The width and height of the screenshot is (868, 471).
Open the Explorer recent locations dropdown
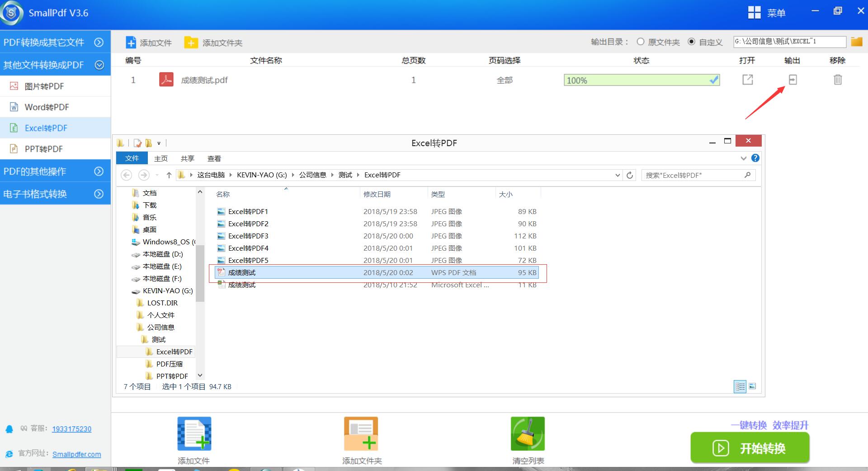point(157,175)
